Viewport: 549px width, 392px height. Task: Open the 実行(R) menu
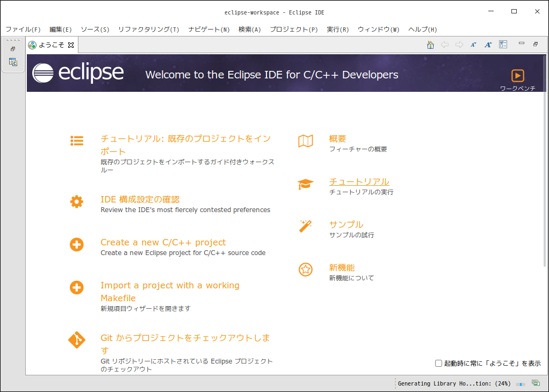click(338, 30)
